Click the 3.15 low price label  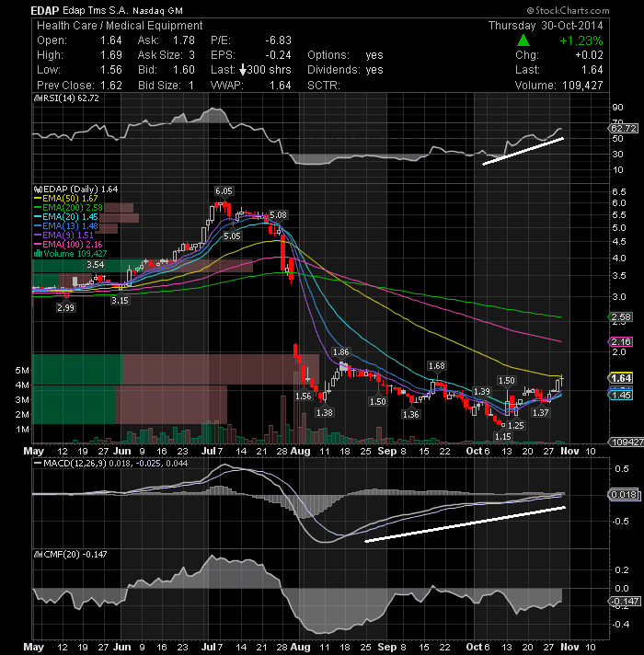coord(120,300)
